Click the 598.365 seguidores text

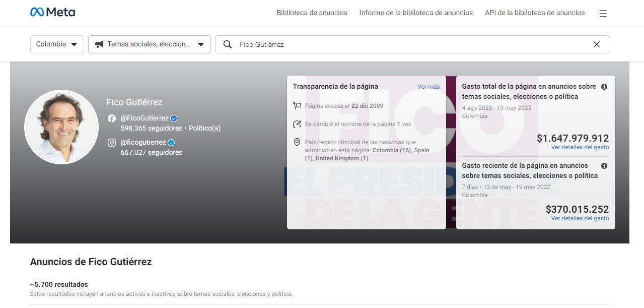tap(152, 128)
